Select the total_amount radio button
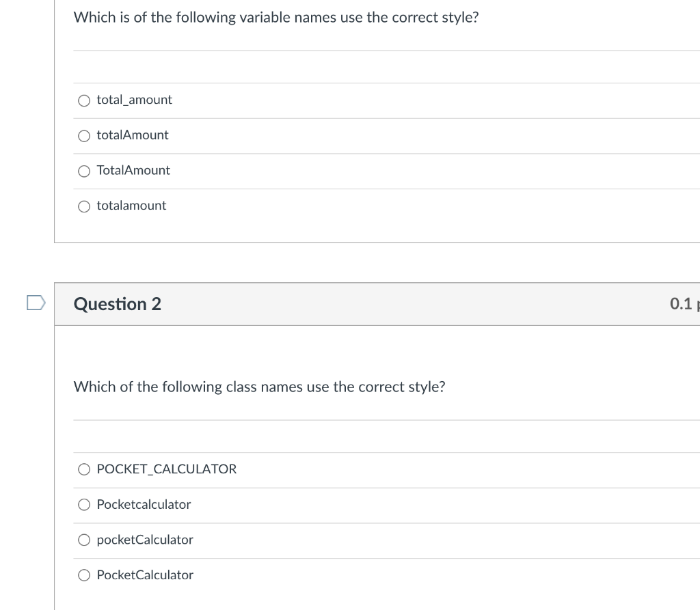Screen dimensions: 700x610 83,100
